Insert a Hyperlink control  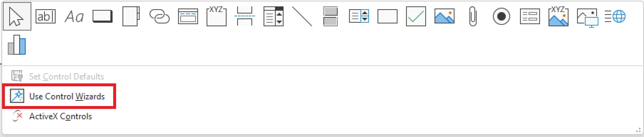[x=159, y=16]
